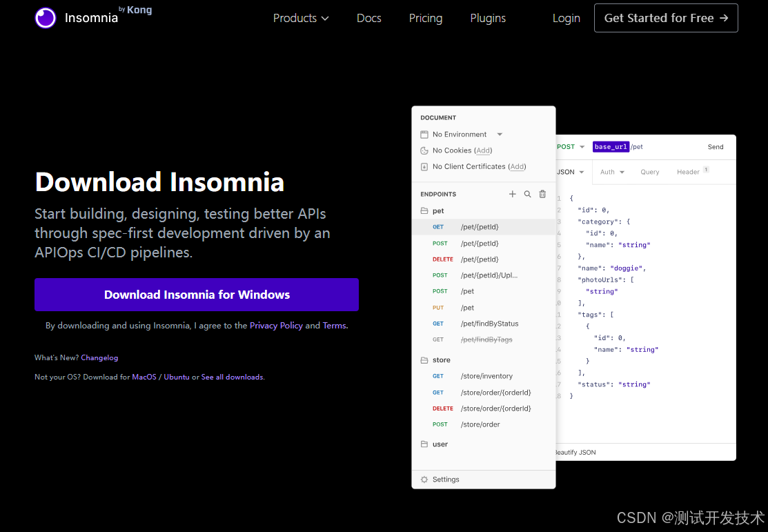Switch to the Query tab
The image size is (768, 532).
pos(649,172)
